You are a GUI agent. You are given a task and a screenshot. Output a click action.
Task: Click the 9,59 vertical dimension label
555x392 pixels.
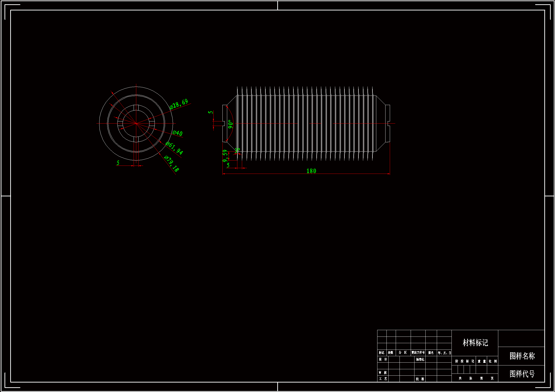225,156
